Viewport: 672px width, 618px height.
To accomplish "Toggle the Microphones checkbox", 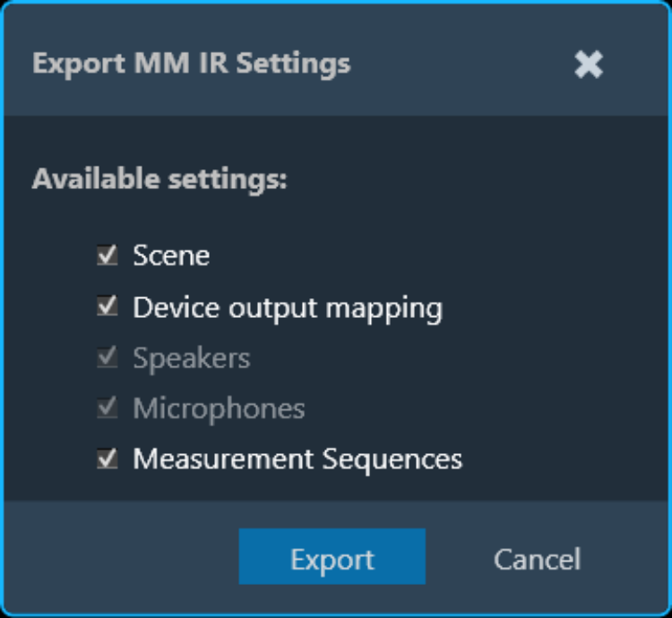I will click(108, 408).
